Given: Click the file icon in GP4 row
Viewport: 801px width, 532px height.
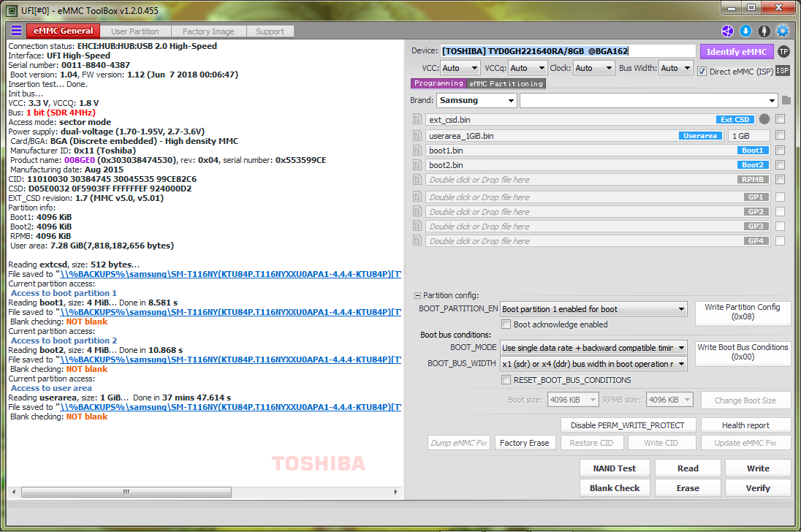Looking at the screenshot, I should 417,241.
